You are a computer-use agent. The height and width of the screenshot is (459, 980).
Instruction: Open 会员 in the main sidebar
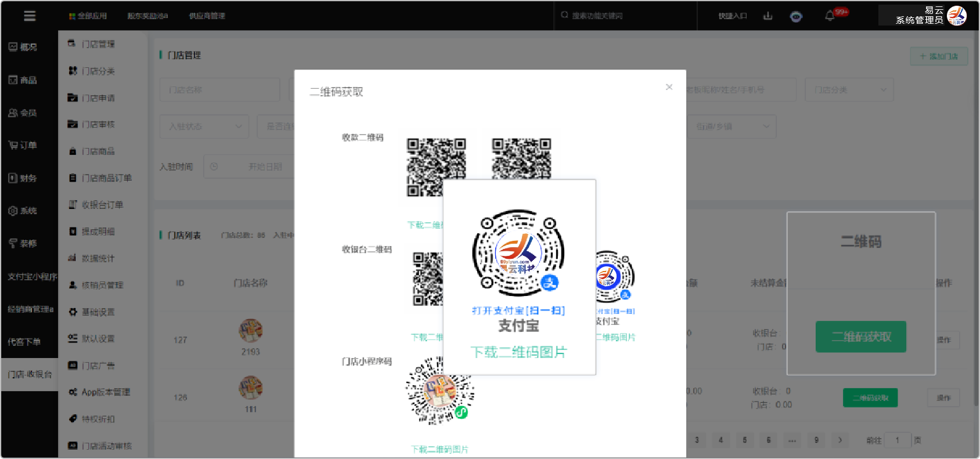click(x=23, y=113)
